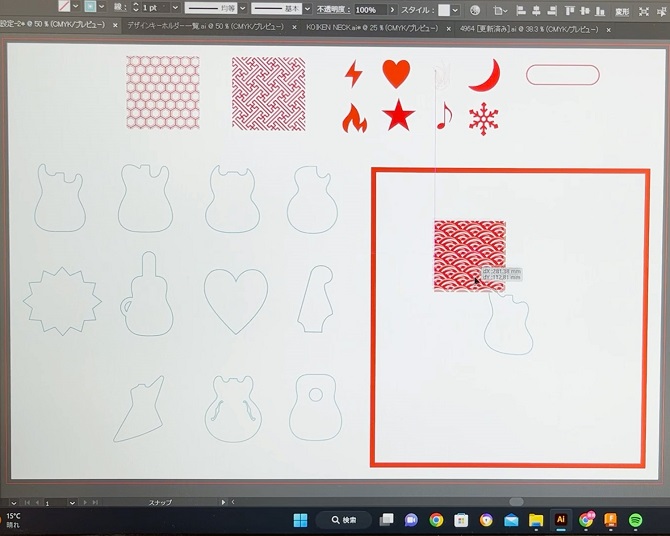Click Horizontal Align Center icon
Viewport: 670px width, 536px height.
pos(536,11)
